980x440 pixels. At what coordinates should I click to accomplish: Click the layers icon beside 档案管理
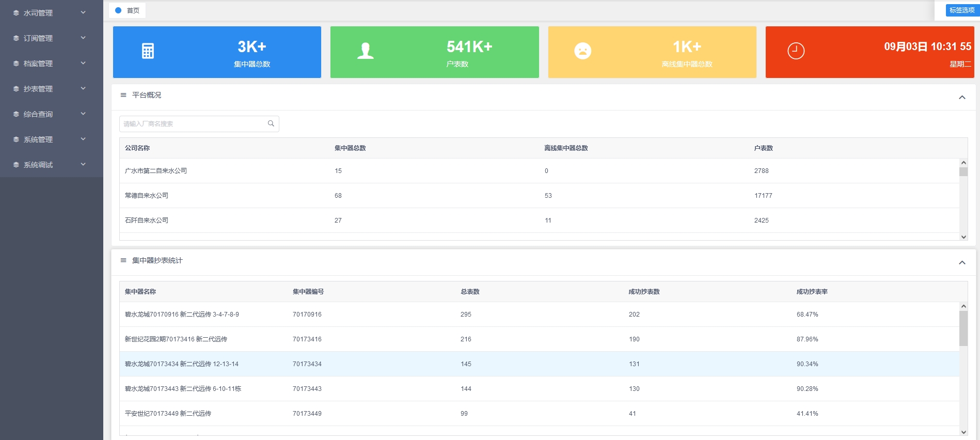click(x=16, y=64)
